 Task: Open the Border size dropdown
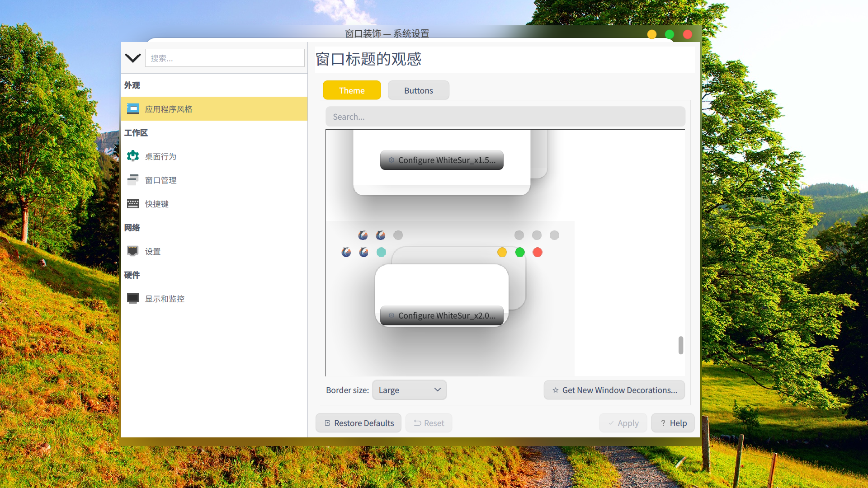click(409, 390)
